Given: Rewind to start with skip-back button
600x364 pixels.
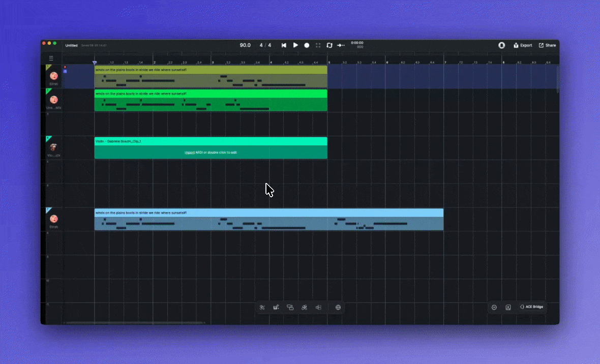Looking at the screenshot, I should 284,45.
